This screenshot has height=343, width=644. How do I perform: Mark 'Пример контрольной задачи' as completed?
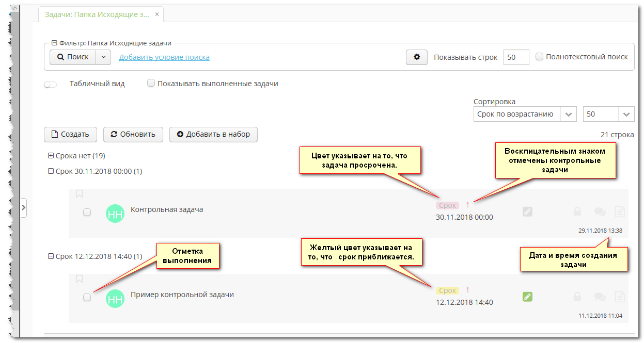[x=87, y=297]
